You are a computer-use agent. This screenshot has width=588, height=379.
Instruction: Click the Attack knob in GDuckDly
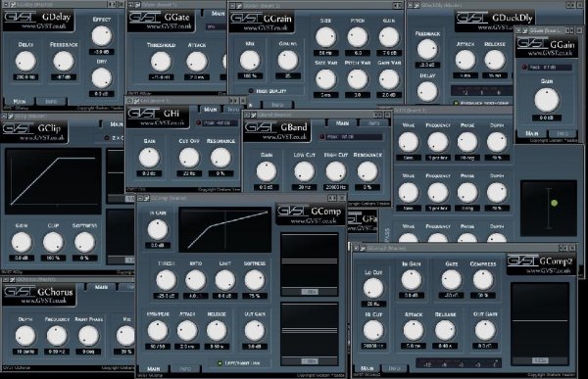click(465, 60)
